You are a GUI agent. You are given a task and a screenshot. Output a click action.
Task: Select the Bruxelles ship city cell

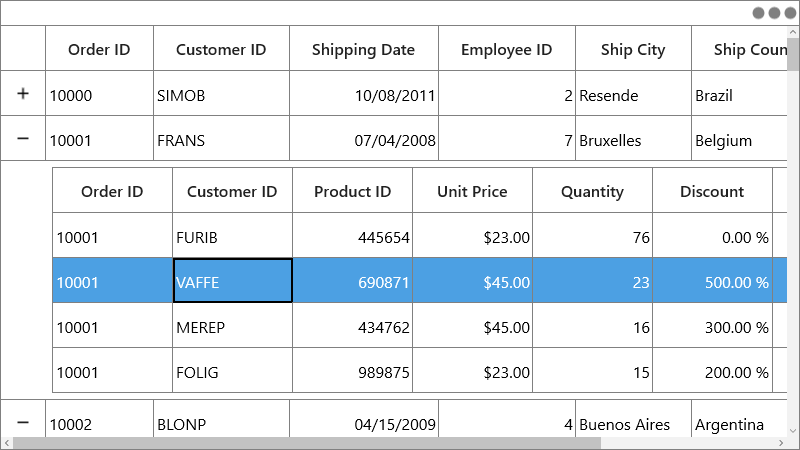[x=633, y=138]
